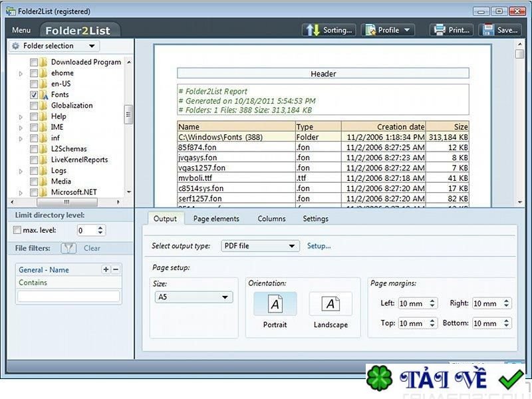Open the output type PDF file dropdown
Image resolution: width=532 pixels, height=399 pixels.
[x=260, y=246]
